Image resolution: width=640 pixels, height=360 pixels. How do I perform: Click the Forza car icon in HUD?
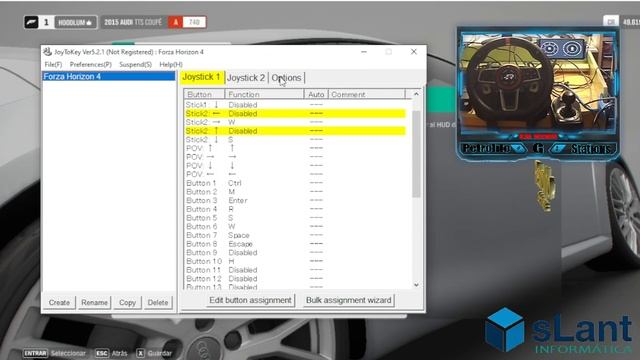click(31, 22)
